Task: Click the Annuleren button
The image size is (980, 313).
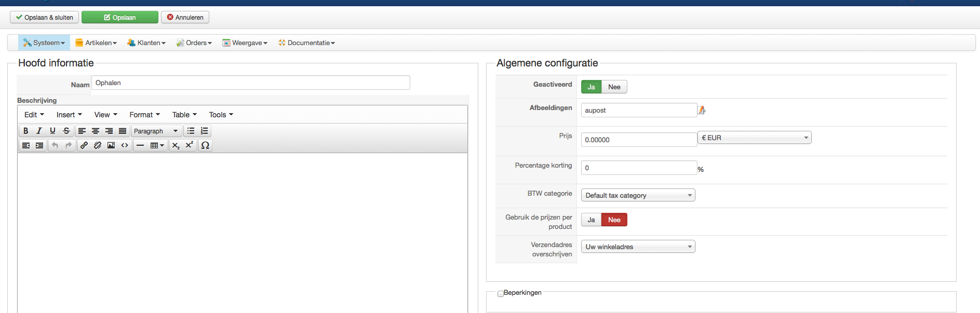Action: click(x=185, y=17)
